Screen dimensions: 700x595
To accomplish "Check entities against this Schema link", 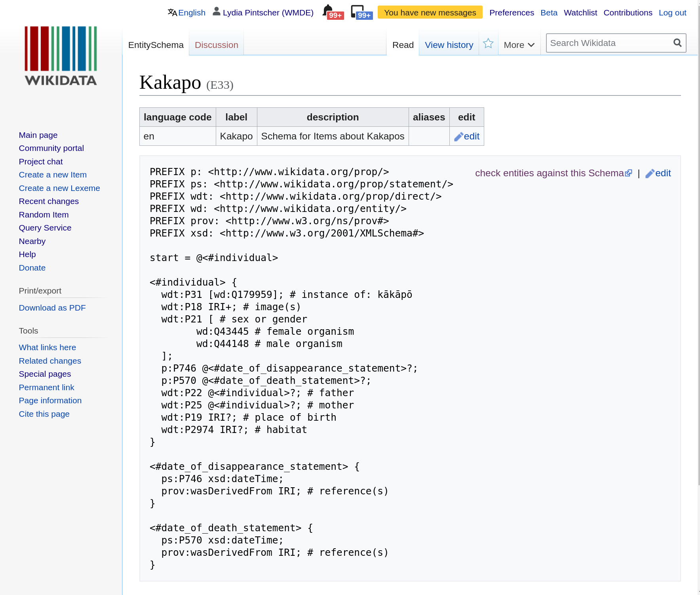I will click(x=554, y=173).
